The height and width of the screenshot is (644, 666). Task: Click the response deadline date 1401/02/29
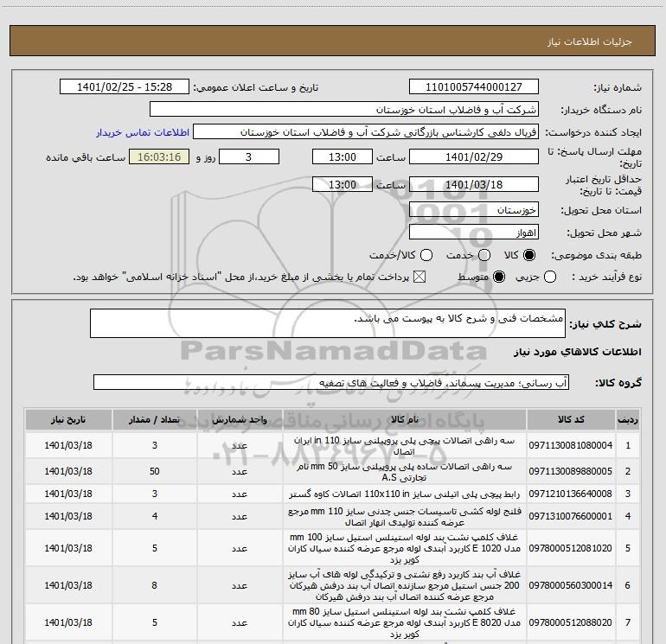click(474, 156)
